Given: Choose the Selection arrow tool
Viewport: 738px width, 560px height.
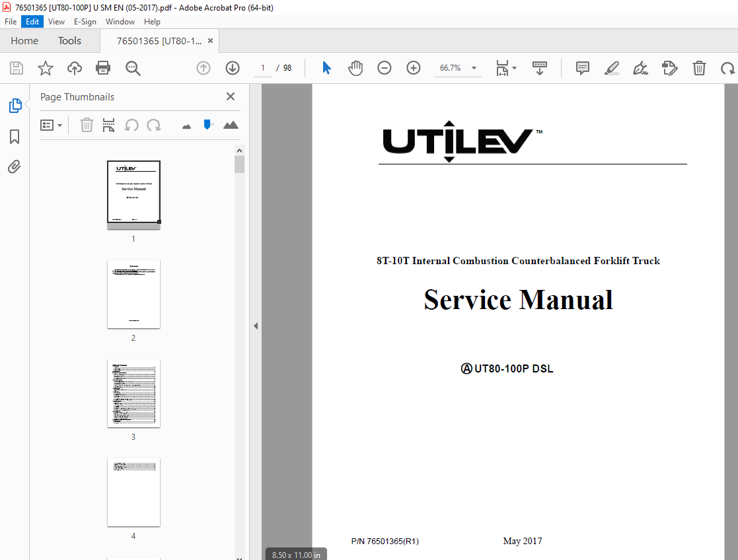Looking at the screenshot, I should 326,68.
